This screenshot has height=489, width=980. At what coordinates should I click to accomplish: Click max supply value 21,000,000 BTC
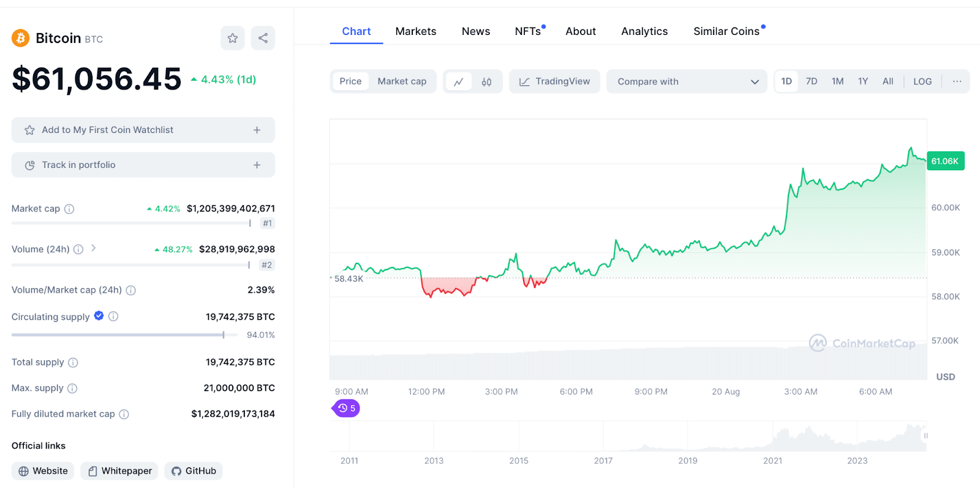pos(239,388)
